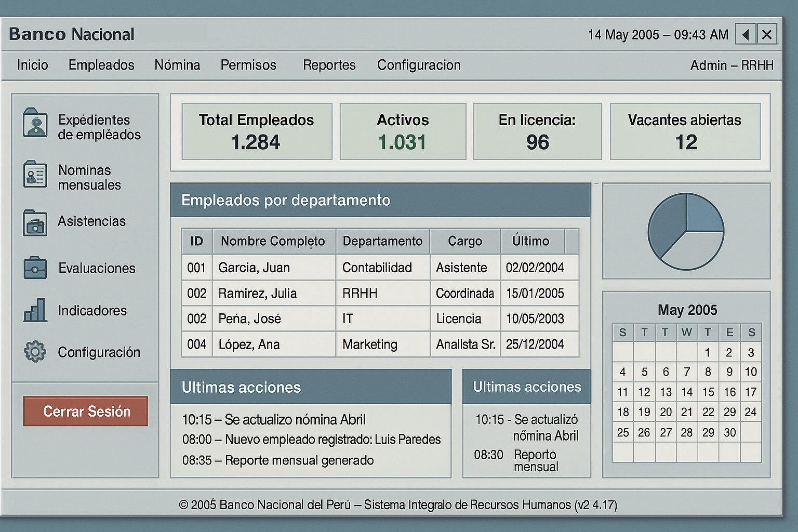Click the Nominas mensuales ID card icon
The height and width of the screenshot is (532, 798).
[35, 174]
